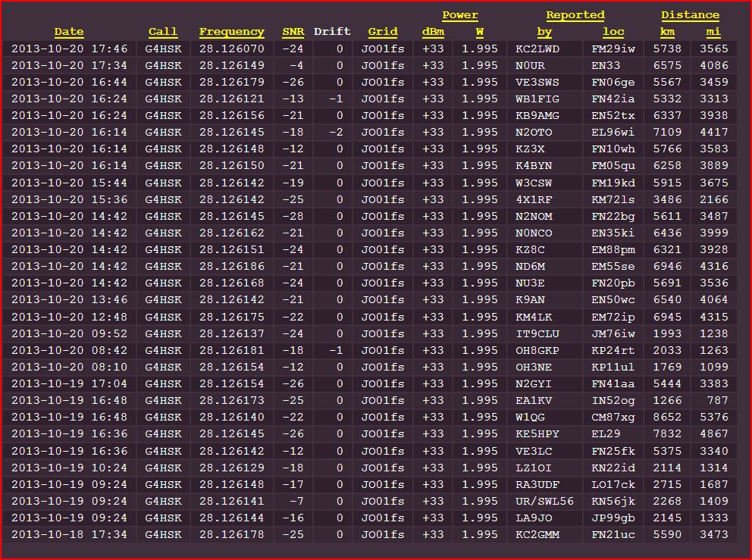
Task: Sort the table by the Date column header
Action: pos(69,32)
